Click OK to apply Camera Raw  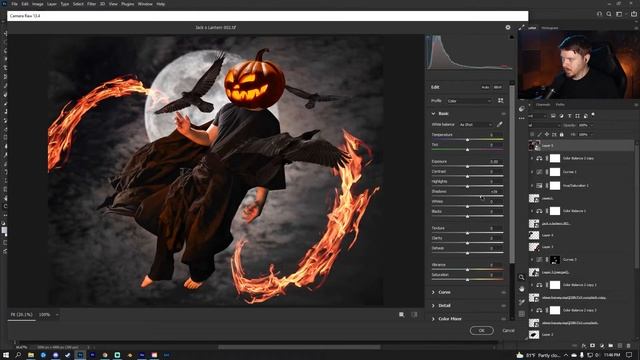481,331
